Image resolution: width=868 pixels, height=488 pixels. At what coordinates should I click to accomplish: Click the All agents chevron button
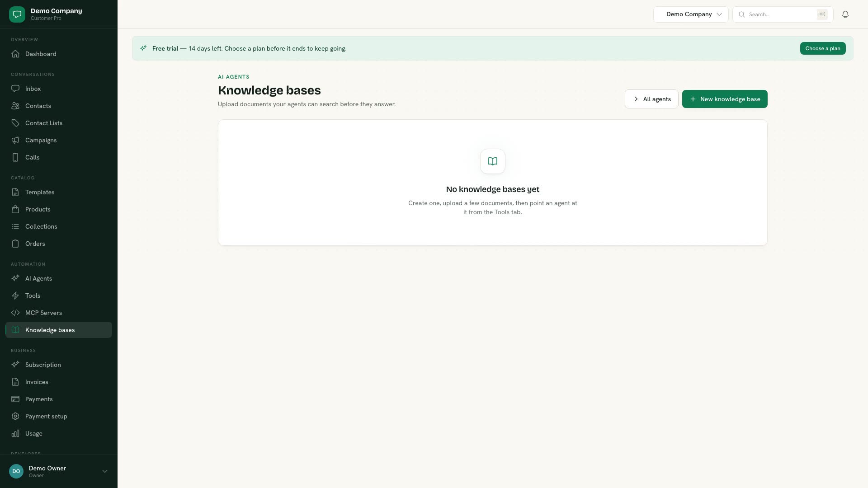coord(651,99)
